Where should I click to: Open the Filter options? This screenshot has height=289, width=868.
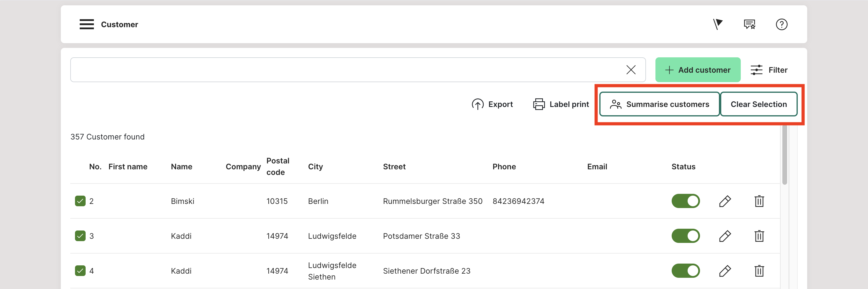769,70
